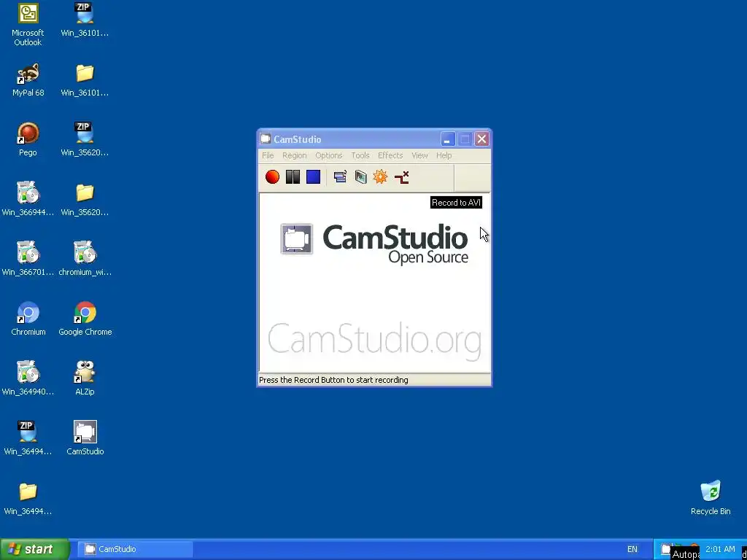
Task: Open the File menu in CamStudio
Action: pyautogui.click(x=268, y=156)
